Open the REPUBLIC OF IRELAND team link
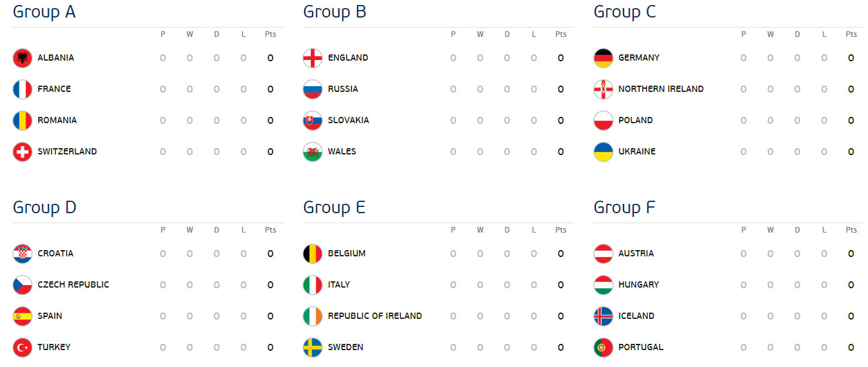The height and width of the screenshot is (367, 868). coord(375,316)
